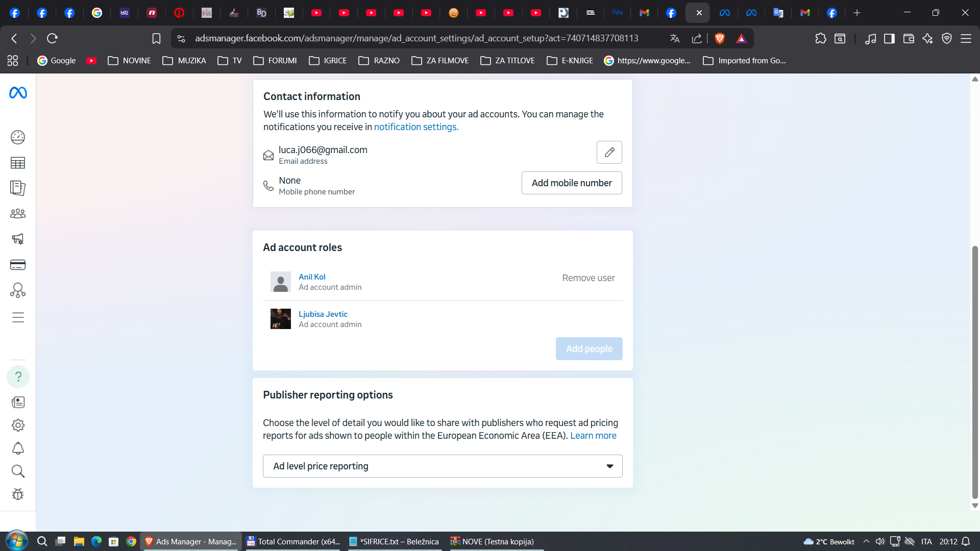Open the Meta logo in the sidebar
This screenshot has height=551, width=980.
coord(18,93)
